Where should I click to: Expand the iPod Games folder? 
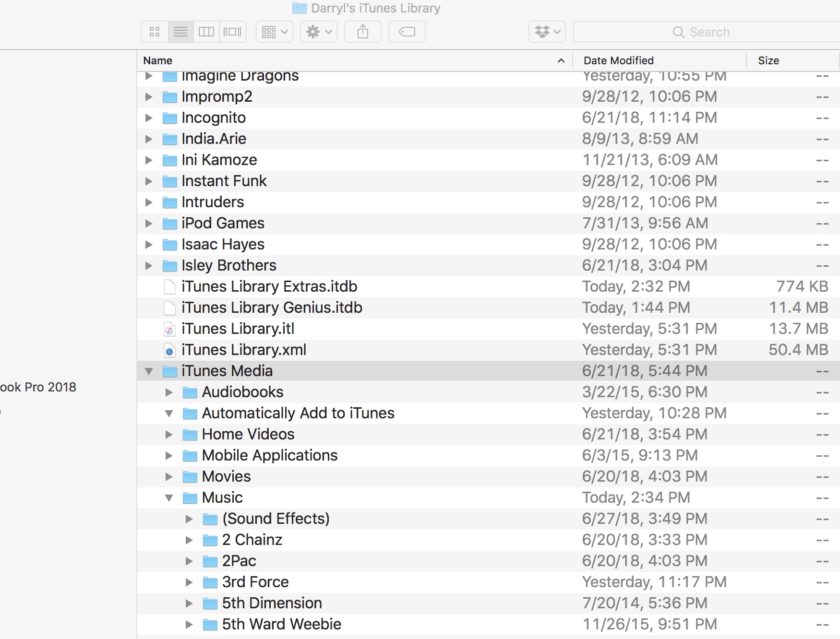149,224
